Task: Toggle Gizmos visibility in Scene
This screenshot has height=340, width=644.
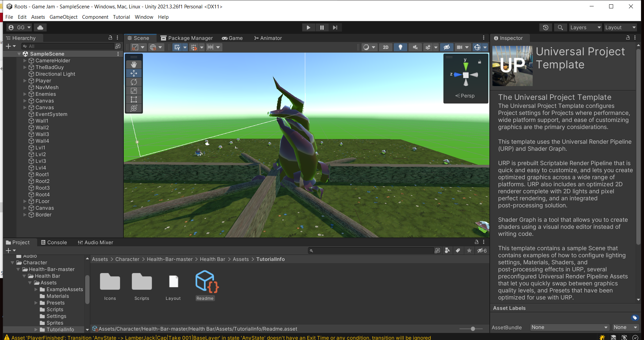Action: tap(477, 47)
